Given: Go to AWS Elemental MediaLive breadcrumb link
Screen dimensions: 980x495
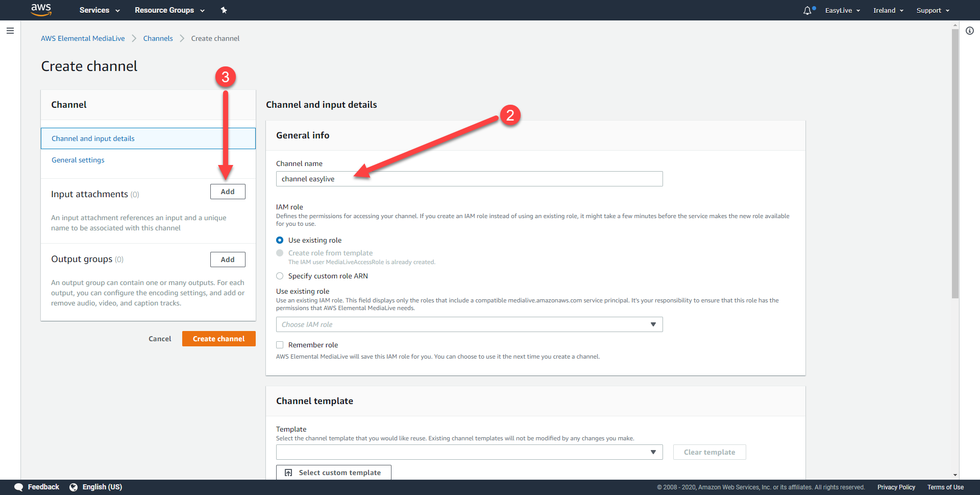Looking at the screenshot, I should coord(83,38).
